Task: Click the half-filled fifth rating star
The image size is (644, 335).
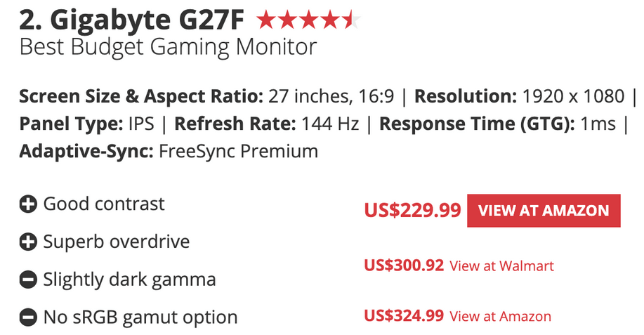Action: click(352, 20)
